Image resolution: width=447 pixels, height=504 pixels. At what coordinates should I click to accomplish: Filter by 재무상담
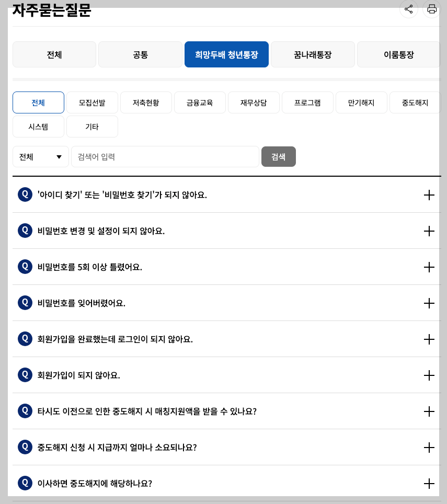[x=254, y=102]
